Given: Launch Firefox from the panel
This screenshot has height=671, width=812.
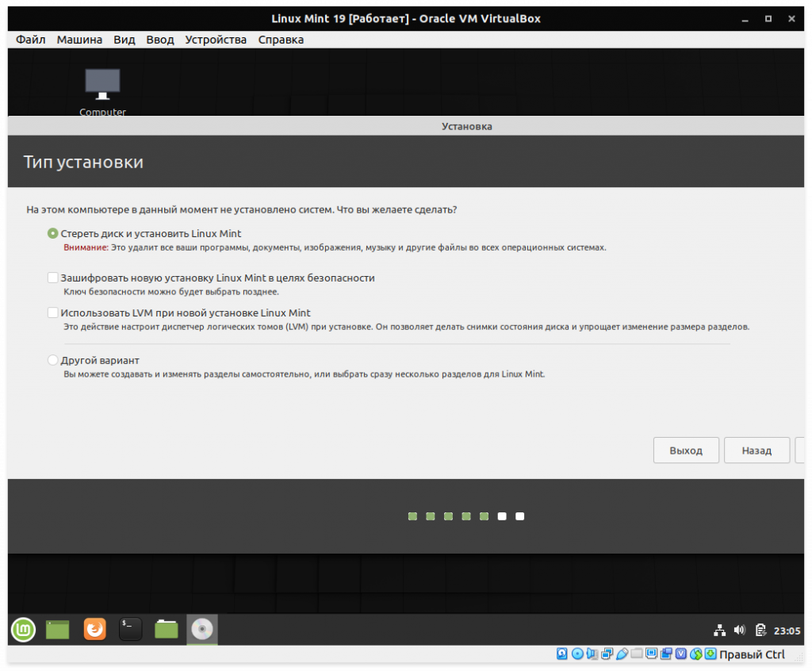Looking at the screenshot, I should (x=95, y=629).
